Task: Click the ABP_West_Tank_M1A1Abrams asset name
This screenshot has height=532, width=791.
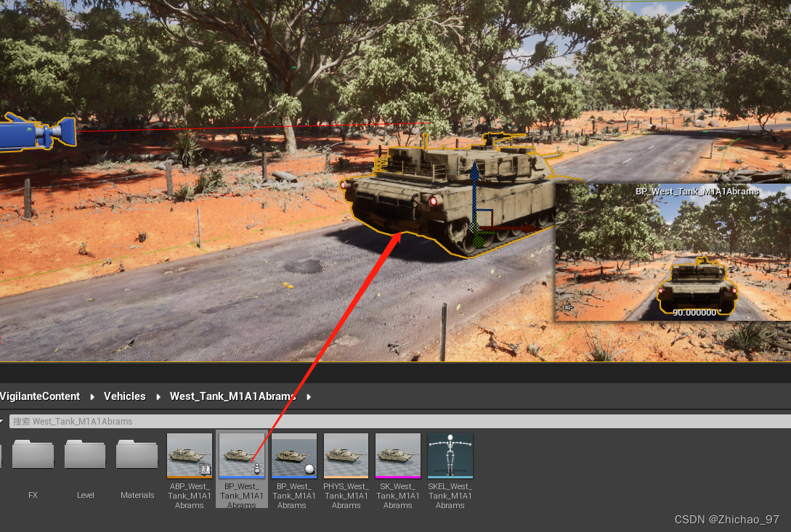Action: point(190,496)
